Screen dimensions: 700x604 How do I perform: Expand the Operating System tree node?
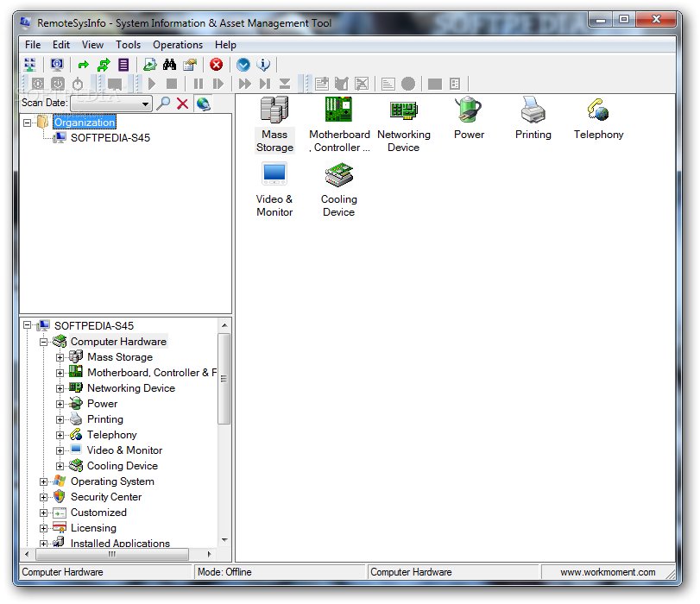tap(44, 481)
